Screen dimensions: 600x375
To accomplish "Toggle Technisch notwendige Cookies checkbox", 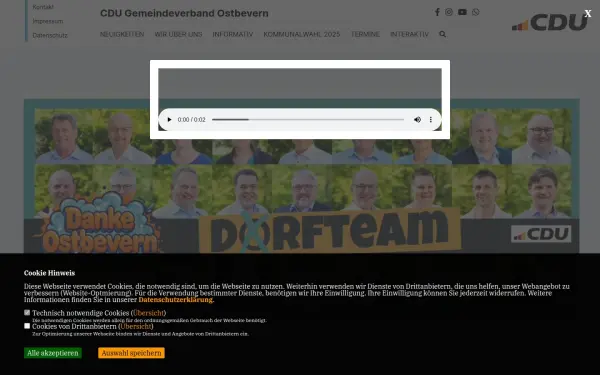I will [27, 313].
